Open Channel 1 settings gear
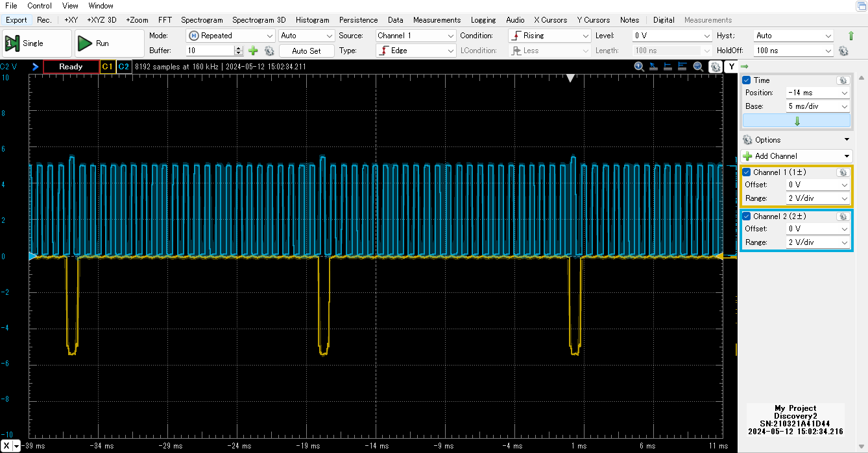Viewport: 868px width, 453px height. point(843,172)
